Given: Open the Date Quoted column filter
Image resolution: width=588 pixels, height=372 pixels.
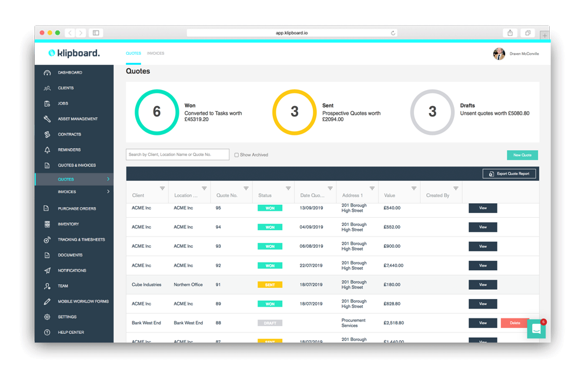Looking at the screenshot, I should click(330, 188).
